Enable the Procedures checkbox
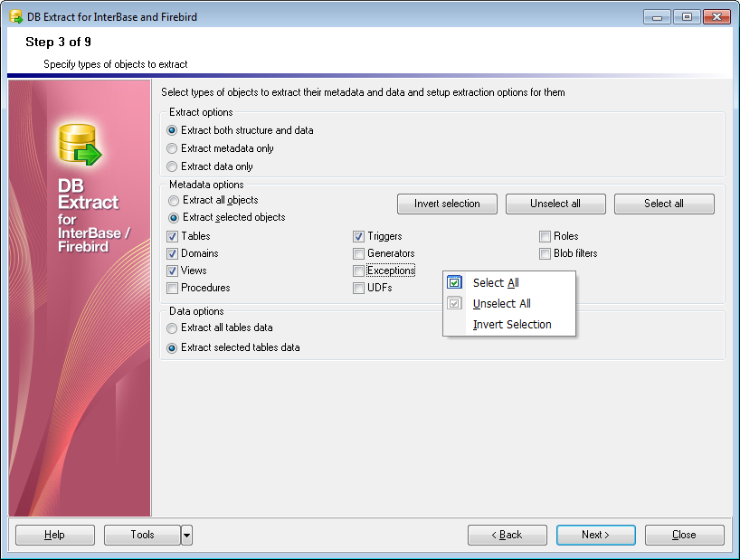The height and width of the screenshot is (560, 740). [172, 288]
